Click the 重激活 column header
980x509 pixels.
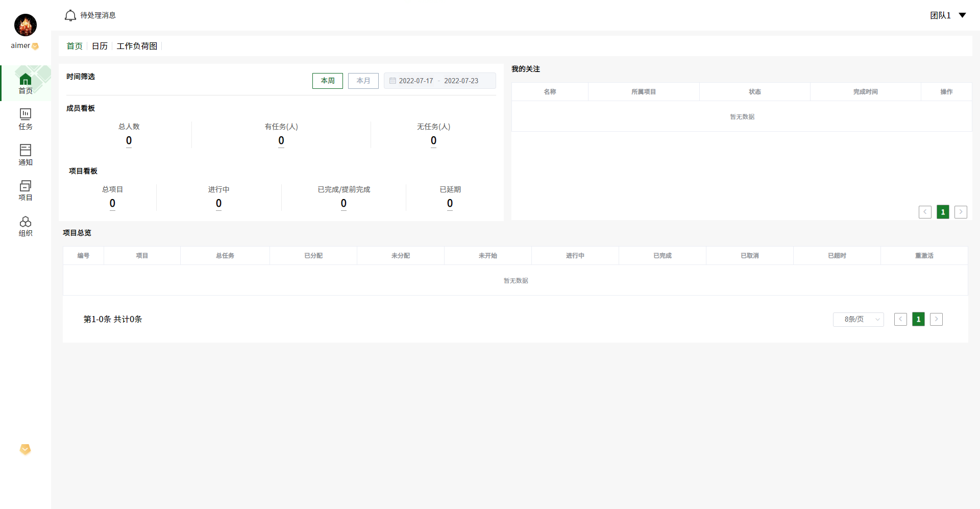pyautogui.click(x=924, y=256)
